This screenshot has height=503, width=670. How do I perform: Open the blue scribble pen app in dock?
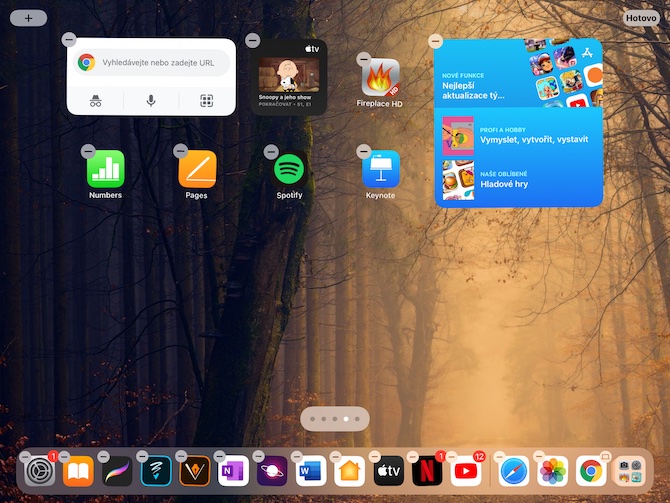156,471
